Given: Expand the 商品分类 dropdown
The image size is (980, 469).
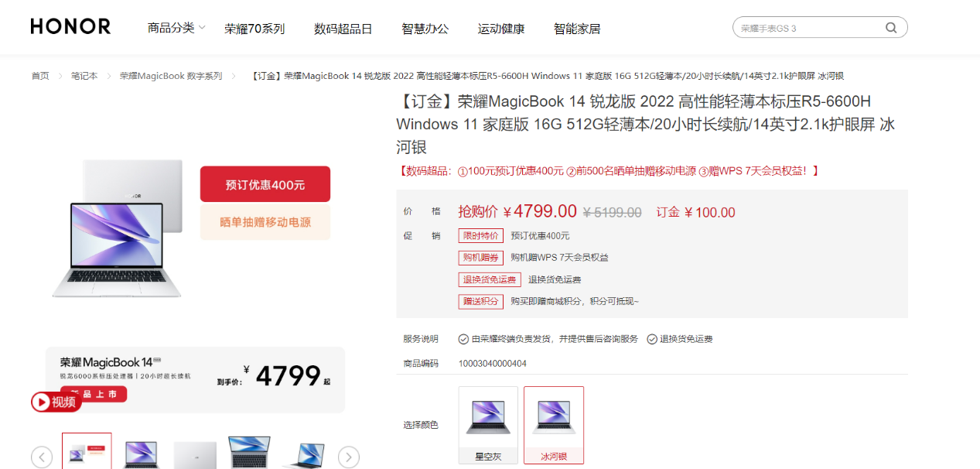Looking at the screenshot, I should [x=176, y=28].
